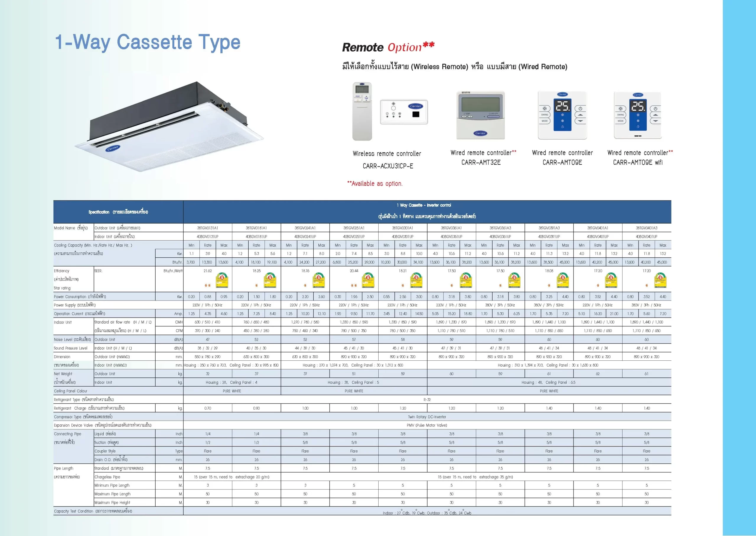
Task: Click the Carrier logo on the cassette unit
Action: pyautogui.click(x=113, y=148)
